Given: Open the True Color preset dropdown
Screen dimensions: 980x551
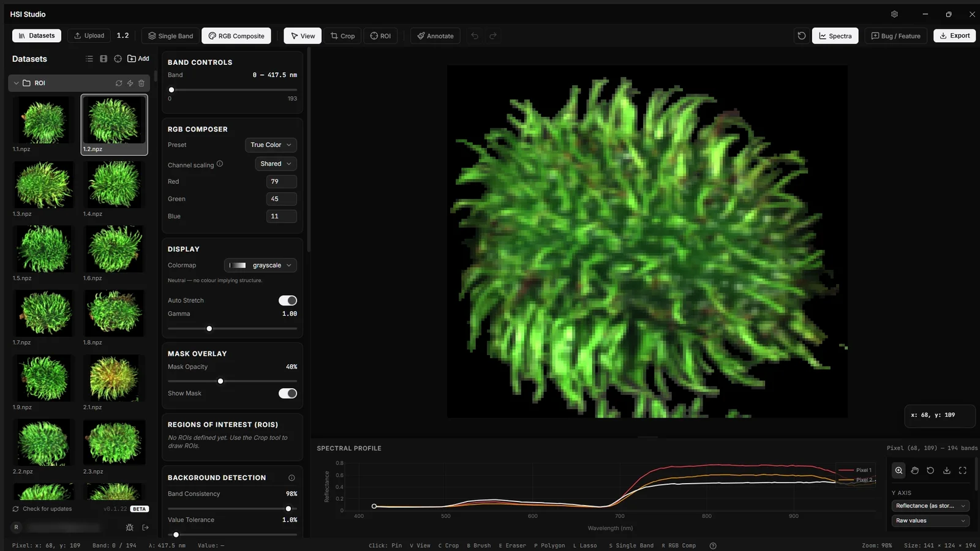Looking at the screenshot, I should click(271, 145).
